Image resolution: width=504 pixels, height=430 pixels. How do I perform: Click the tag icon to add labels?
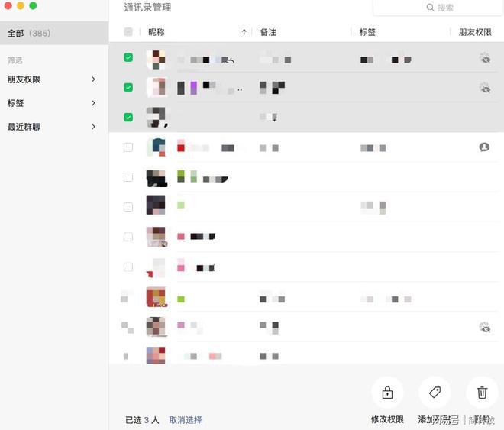pos(435,393)
